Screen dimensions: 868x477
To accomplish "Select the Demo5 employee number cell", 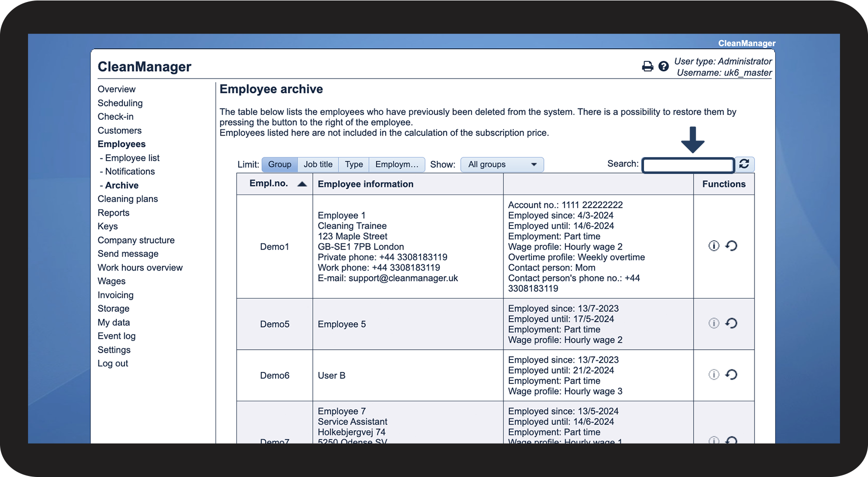I will 275,324.
